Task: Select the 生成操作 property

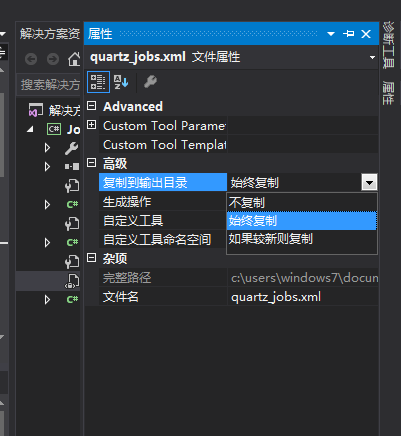Action: tap(163, 202)
